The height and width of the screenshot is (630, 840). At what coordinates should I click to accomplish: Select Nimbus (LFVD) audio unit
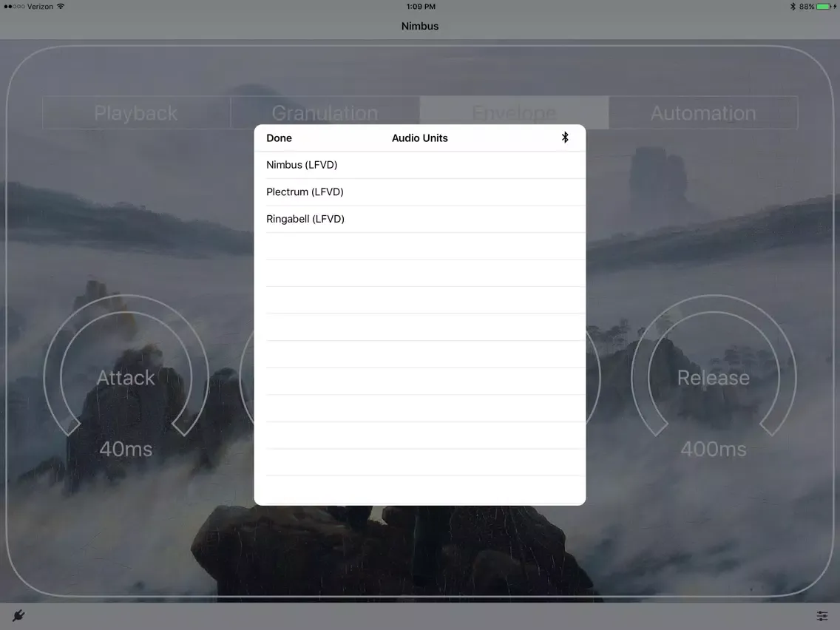coord(419,165)
